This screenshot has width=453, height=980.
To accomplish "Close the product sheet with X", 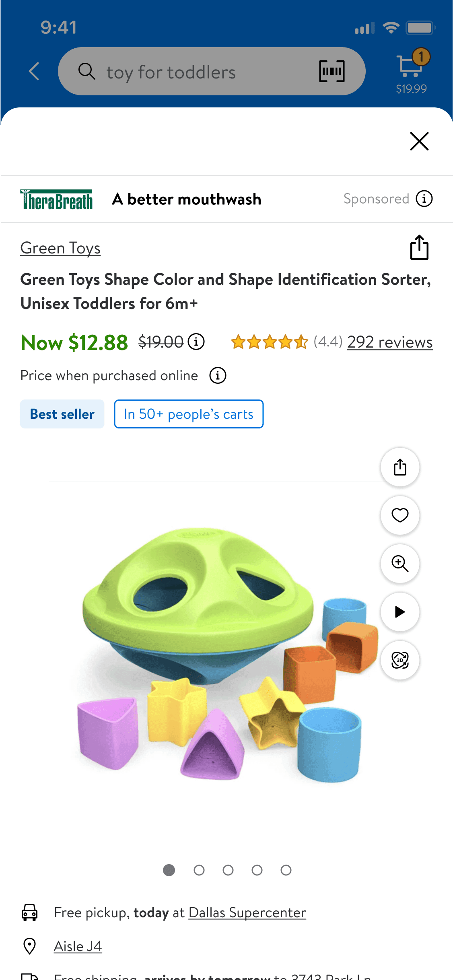I will click(419, 141).
